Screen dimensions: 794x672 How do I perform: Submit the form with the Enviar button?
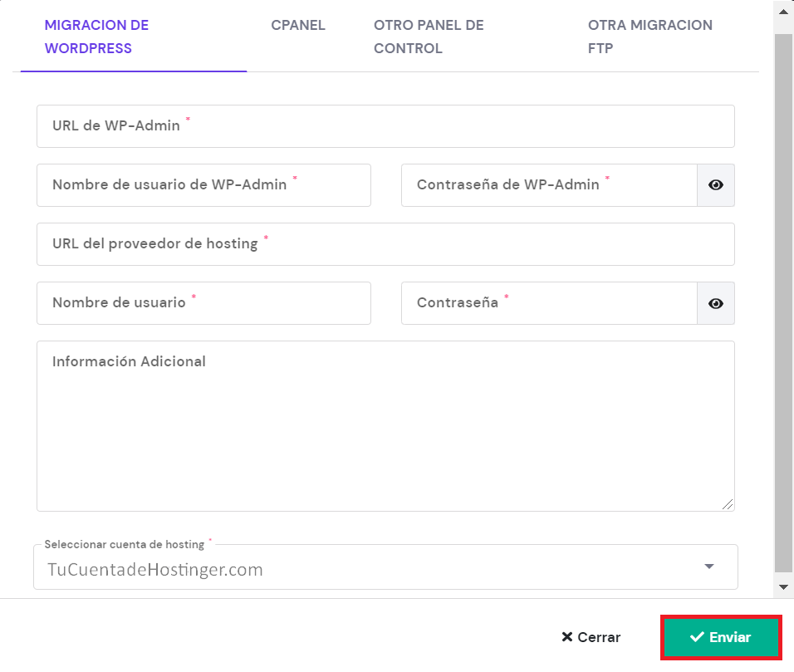click(721, 636)
